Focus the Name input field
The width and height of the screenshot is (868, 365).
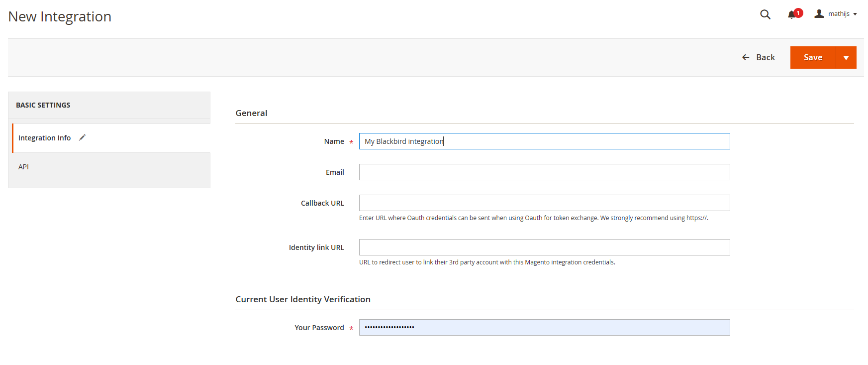544,141
